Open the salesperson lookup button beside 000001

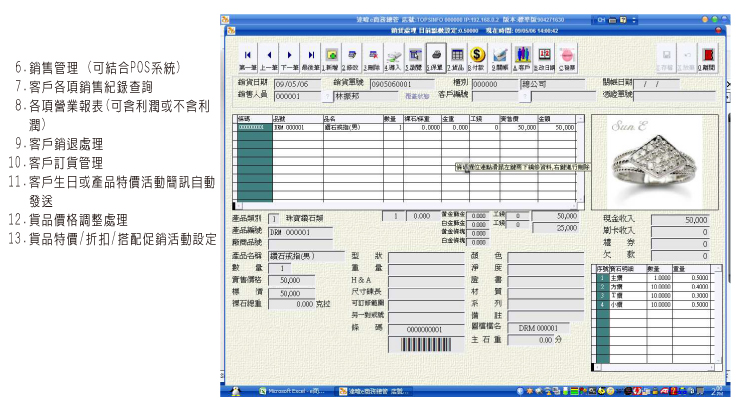pyautogui.click(x=325, y=96)
